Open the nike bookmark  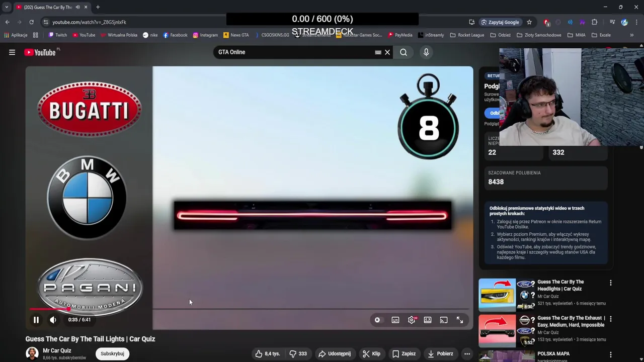(x=150, y=35)
